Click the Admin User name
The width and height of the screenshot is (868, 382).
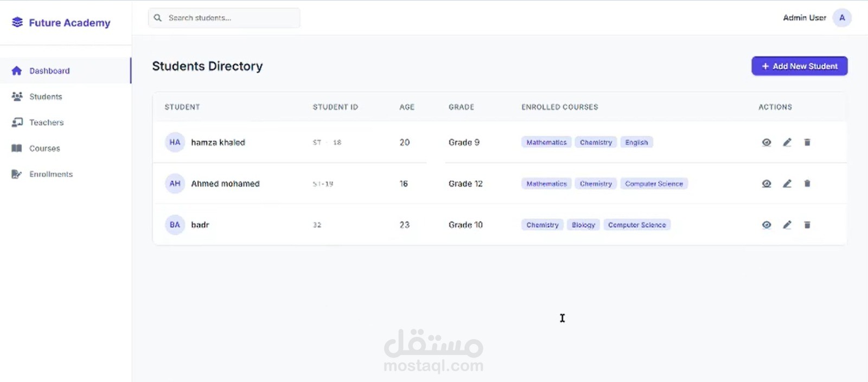[805, 18]
